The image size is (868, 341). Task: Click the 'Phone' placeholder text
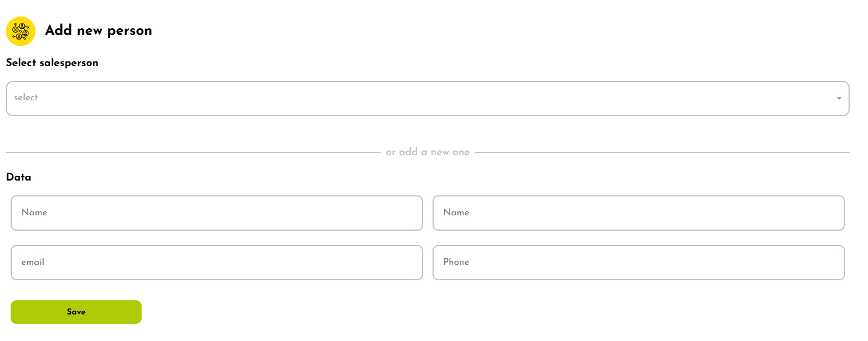point(456,262)
